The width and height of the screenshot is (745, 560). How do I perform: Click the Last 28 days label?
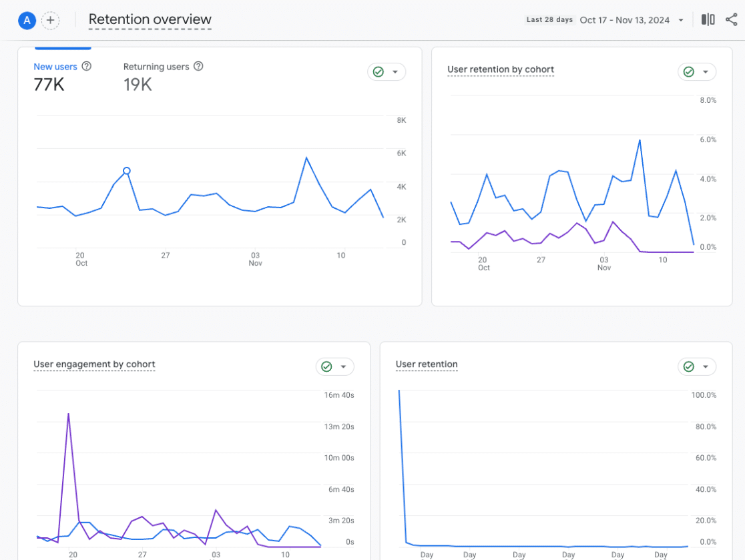[x=549, y=19]
